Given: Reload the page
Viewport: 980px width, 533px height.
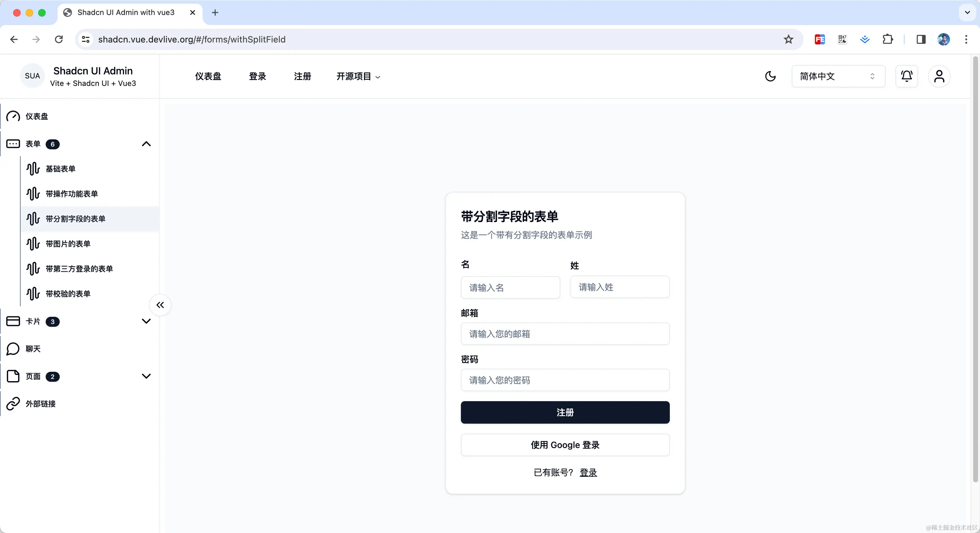Looking at the screenshot, I should tap(59, 40).
